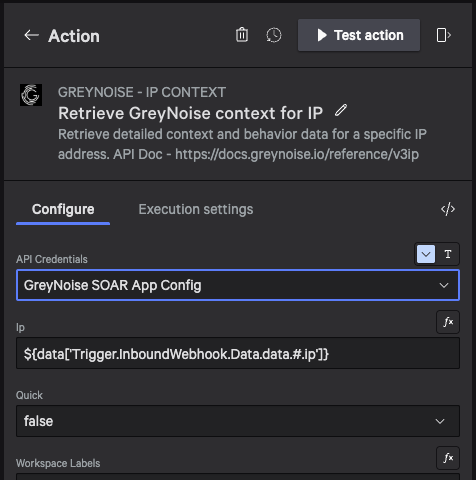The image size is (476, 480).
Task: Delete this action with the trash icon
Action: pos(242,35)
